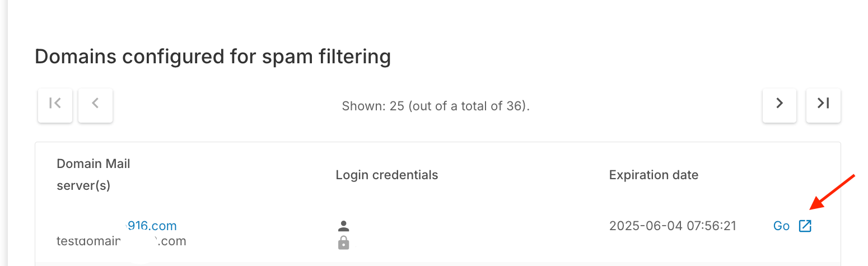Screen dimensions: 868x266
Task: Open the domain link ending in 916.com
Action: click(151, 226)
